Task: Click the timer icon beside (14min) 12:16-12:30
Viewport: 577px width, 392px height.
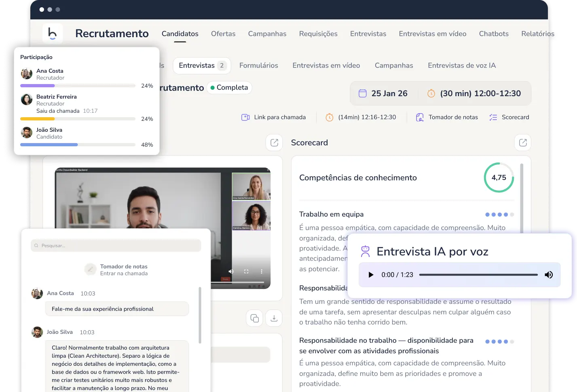Action: click(x=330, y=117)
